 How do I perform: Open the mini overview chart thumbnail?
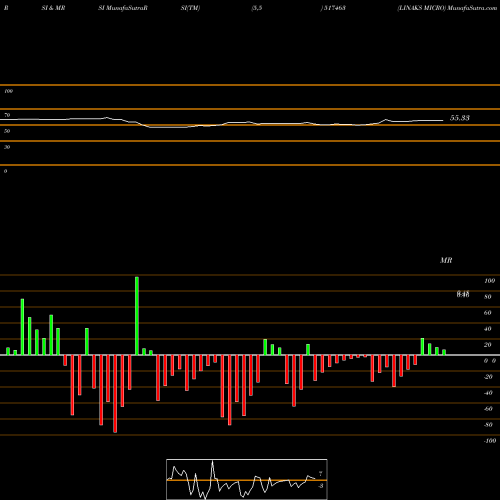(247, 479)
